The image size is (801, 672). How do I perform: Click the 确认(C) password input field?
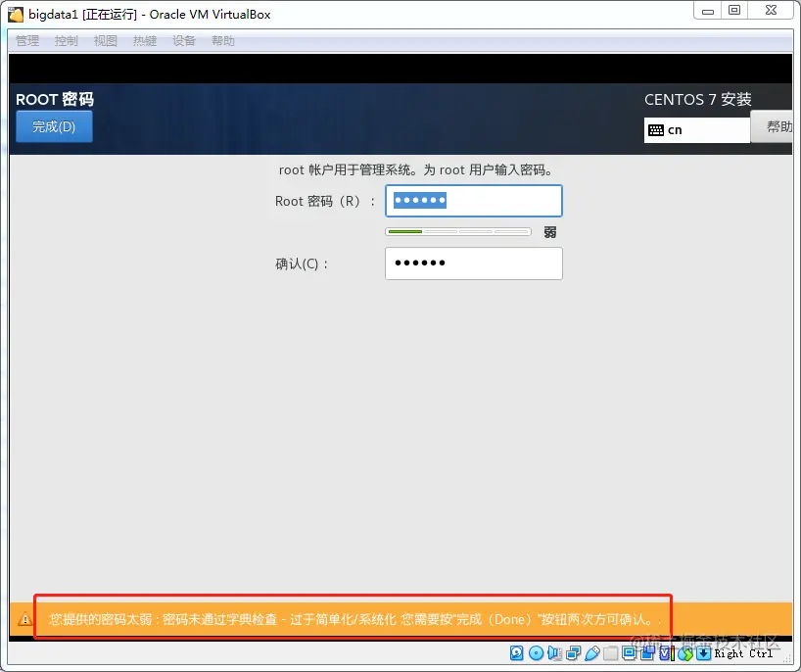click(474, 264)
